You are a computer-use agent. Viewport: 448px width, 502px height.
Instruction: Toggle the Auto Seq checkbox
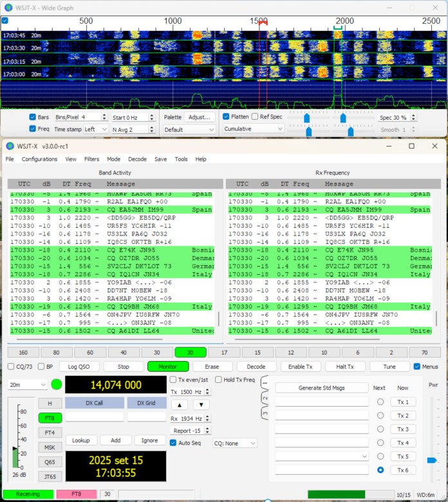(x=173, y=443)
